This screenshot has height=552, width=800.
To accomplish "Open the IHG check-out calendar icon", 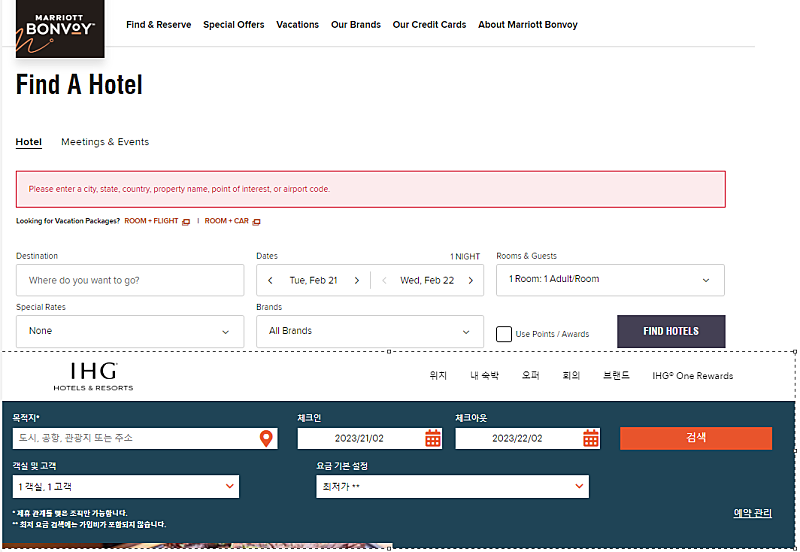I will coord(591,438).
